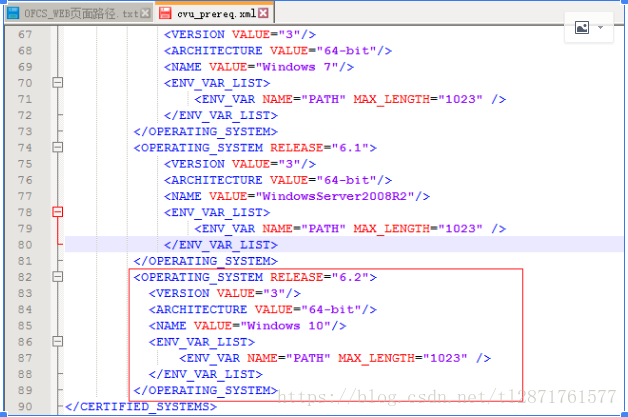Click line number 80 in the margin
Viewport: 628px width, 417px height.
(25, 245)
